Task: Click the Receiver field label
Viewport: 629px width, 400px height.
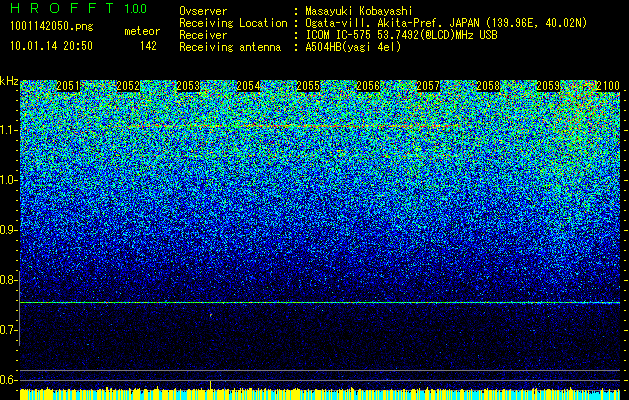Action: pos(203,35)
